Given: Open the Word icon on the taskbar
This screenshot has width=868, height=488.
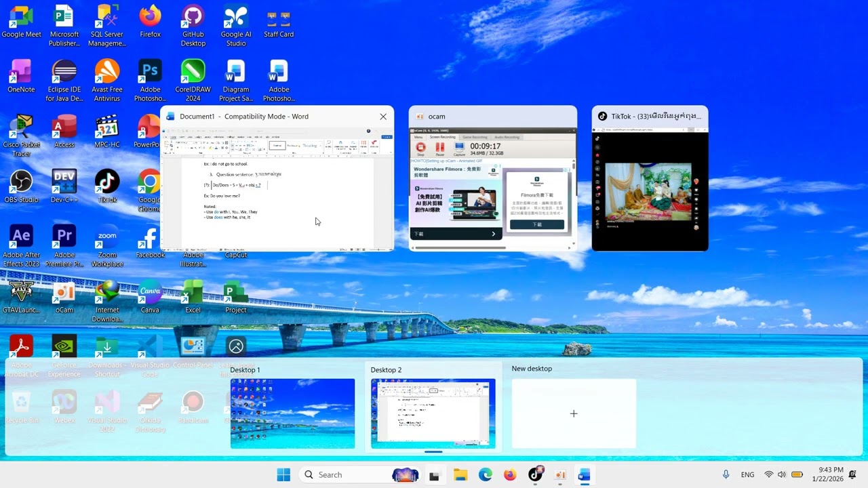Looking at the screenshot, I should tap(584, 475).
